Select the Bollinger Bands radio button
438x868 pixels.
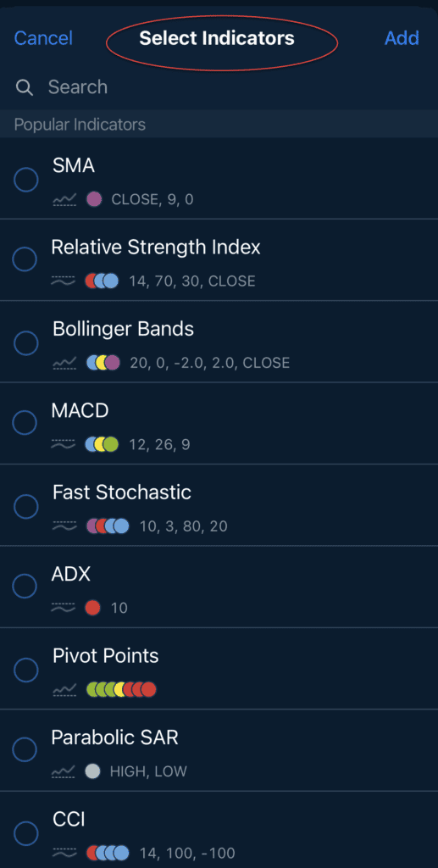tap(26, 344)
